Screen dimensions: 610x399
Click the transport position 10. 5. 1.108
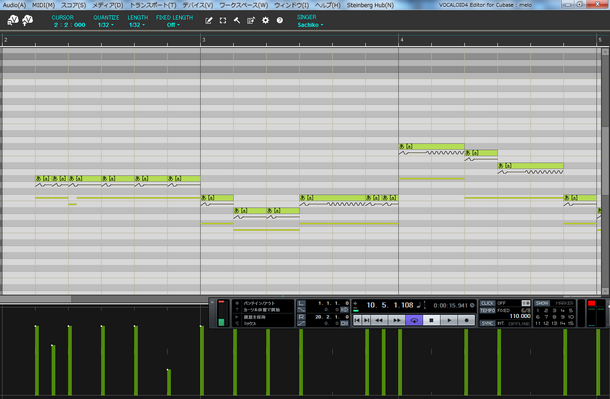pyautogui.click(x=390, y=305)
